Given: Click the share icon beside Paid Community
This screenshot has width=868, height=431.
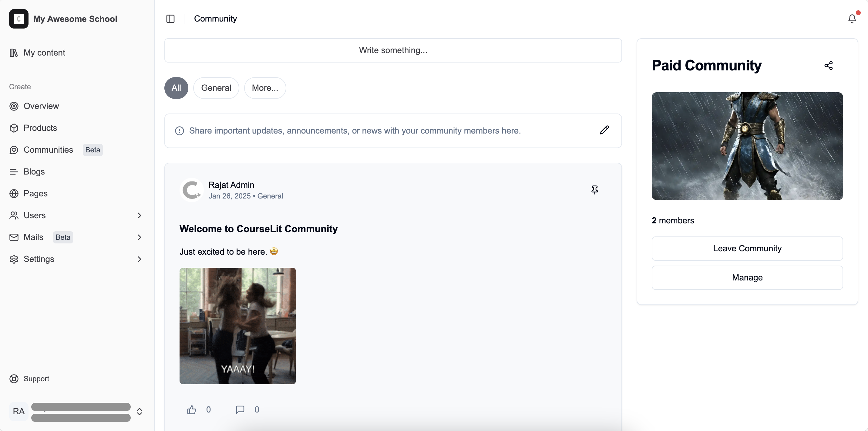Looking at the screenshot, I should coord(828,66).
